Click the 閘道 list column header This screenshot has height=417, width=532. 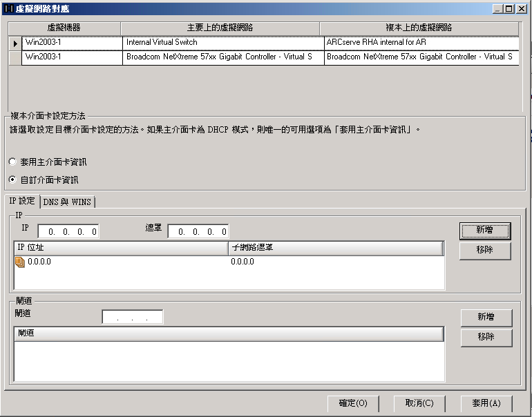click(x=229, y=333)
